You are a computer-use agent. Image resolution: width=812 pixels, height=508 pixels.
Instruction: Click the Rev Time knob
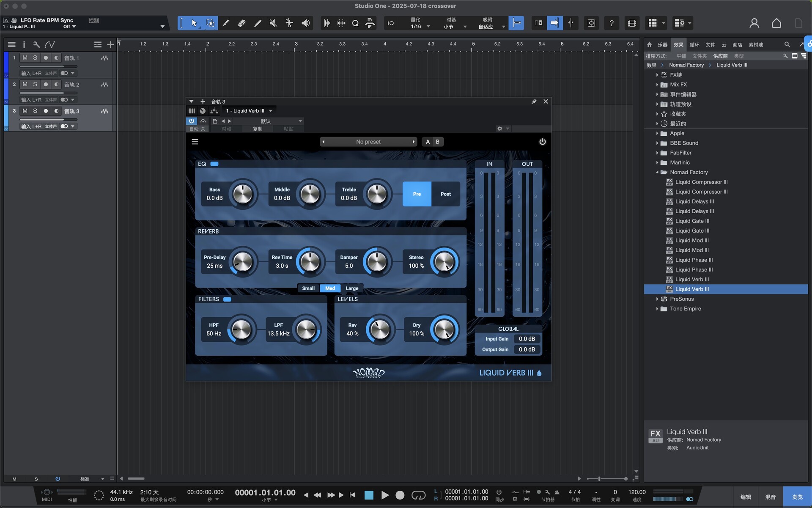(x=310, y=262)
